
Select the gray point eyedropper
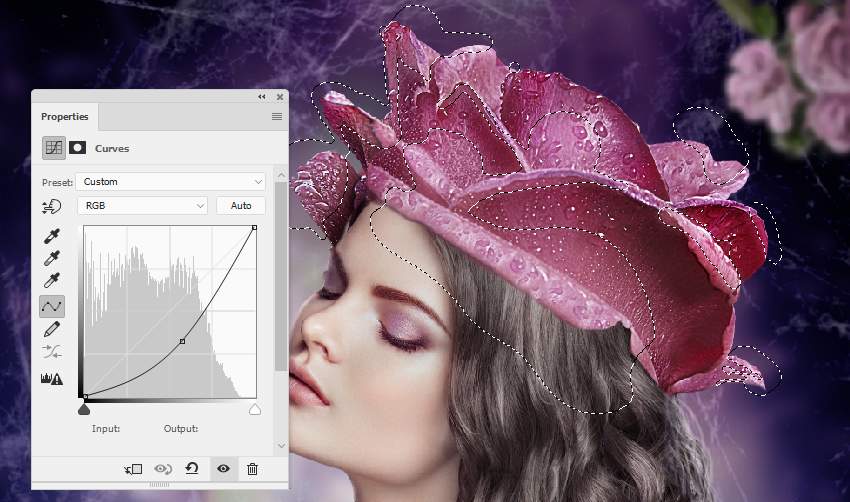51,259
